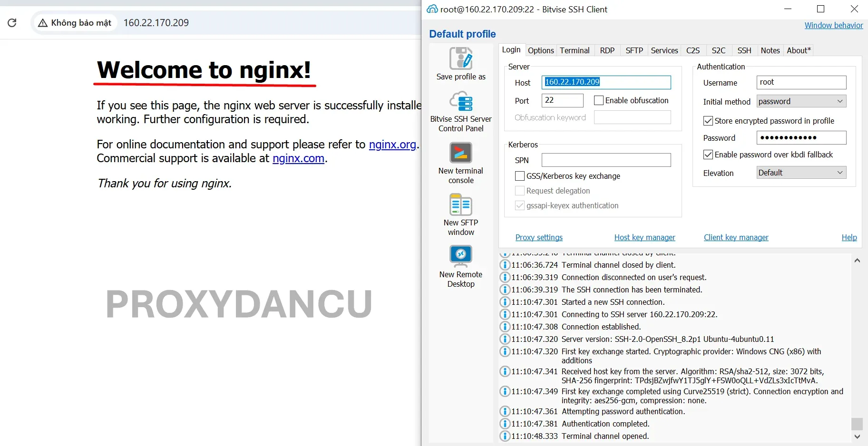Image resolution: width=868 pixels, height=446 pixels.
Task: Open Bitvise SSH Server Control Panel
Action: (x=461, y=101)
